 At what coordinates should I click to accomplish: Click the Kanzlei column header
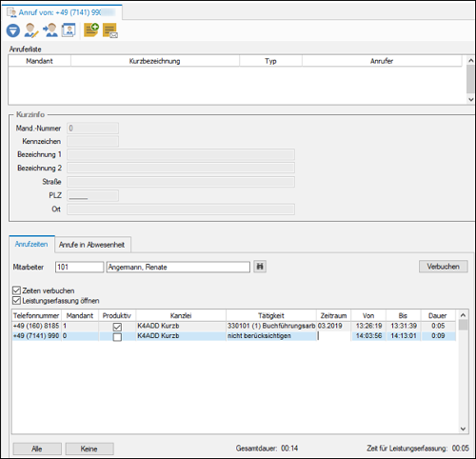pyautogui.click(x=181, y=315)
